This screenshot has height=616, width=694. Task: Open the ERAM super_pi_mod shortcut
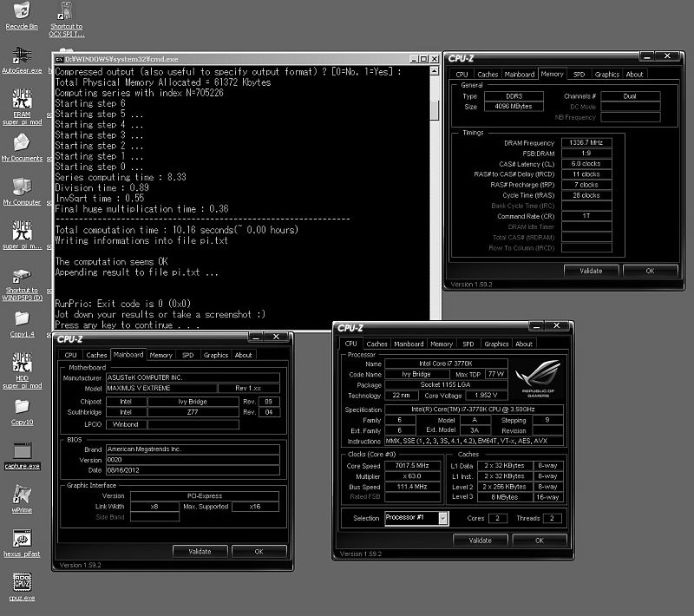(22, 106)
